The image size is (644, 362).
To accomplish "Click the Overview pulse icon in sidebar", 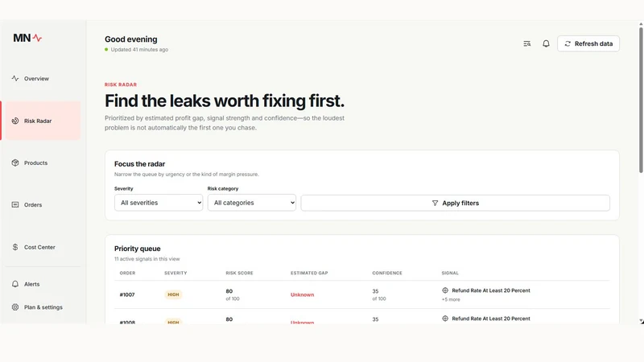I will coord(15,78).
